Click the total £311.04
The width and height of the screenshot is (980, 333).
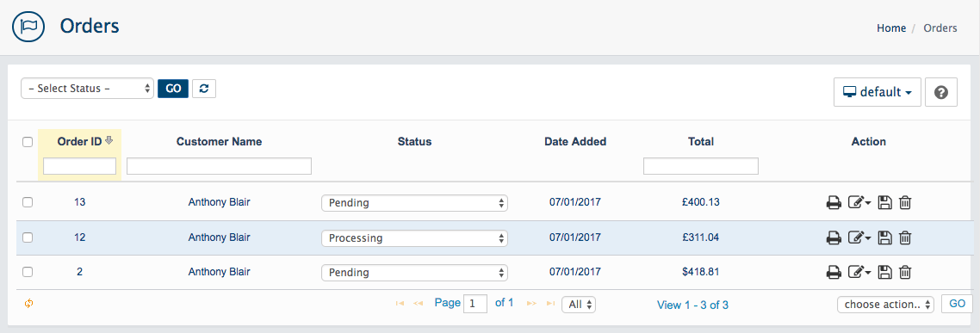[701, 237]
